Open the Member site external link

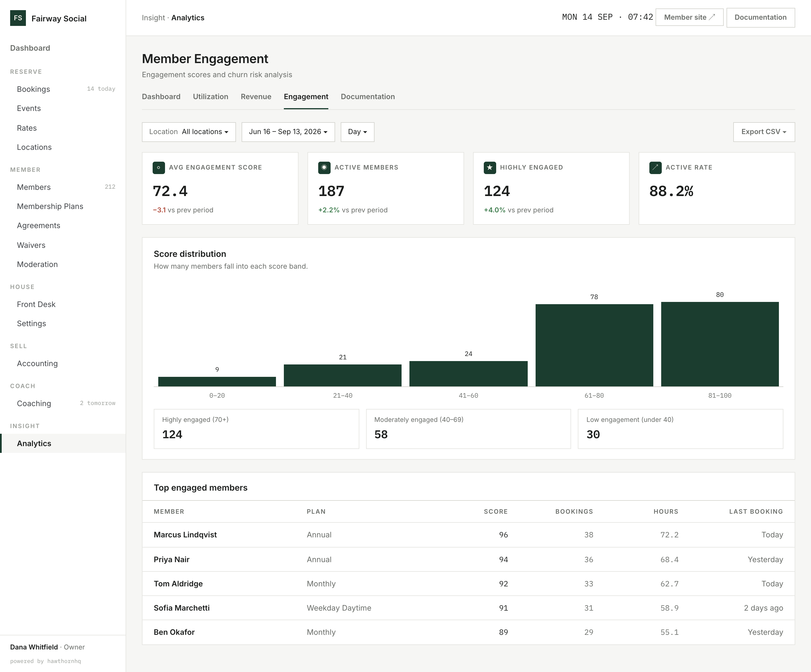pos(689,17)
